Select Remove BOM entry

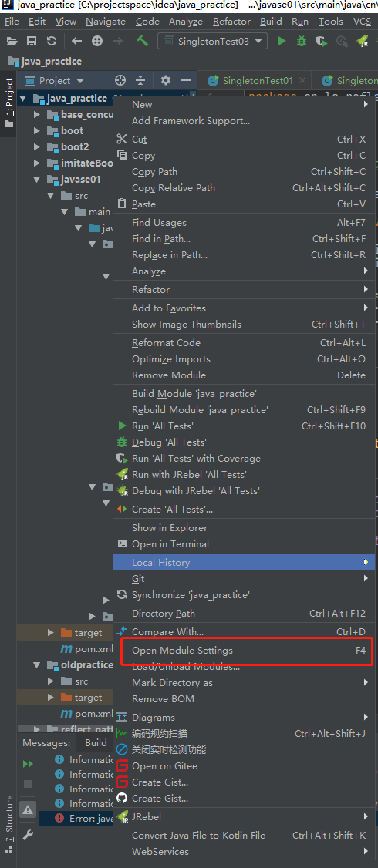[242, 698]
